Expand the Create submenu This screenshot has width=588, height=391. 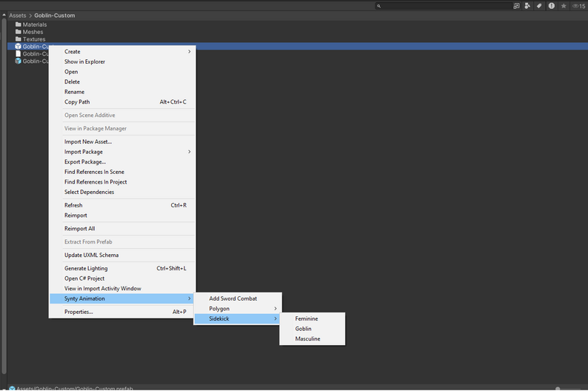pos(122,52)
